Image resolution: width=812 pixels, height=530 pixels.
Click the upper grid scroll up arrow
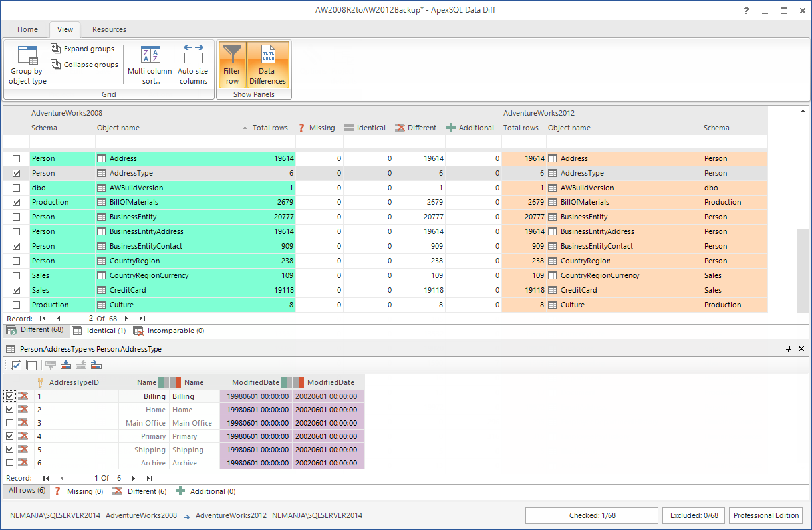click(803, 111)
